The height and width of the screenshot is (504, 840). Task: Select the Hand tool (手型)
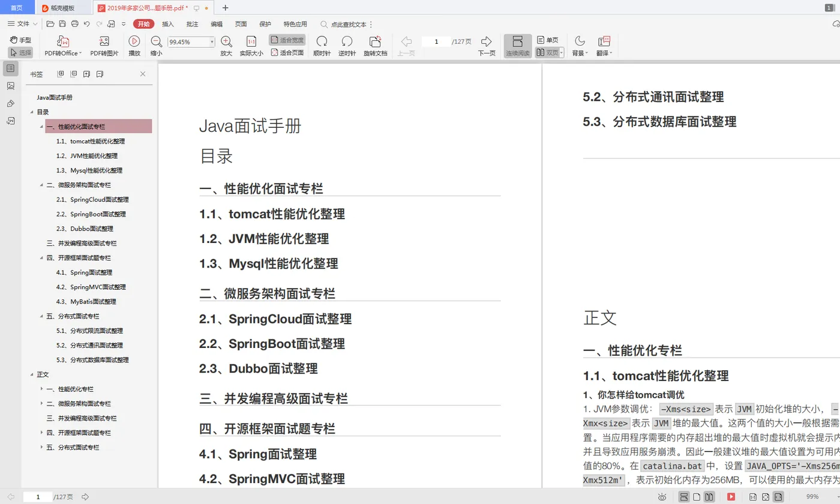tap(20, 40)
